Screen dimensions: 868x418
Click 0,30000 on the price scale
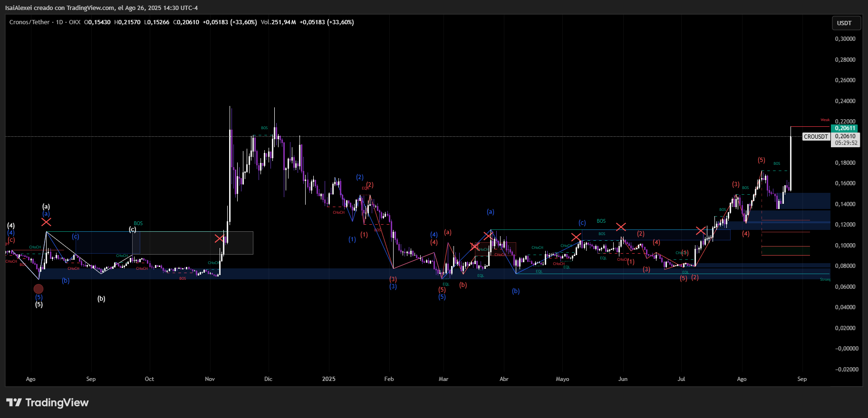tap(845, 39)
